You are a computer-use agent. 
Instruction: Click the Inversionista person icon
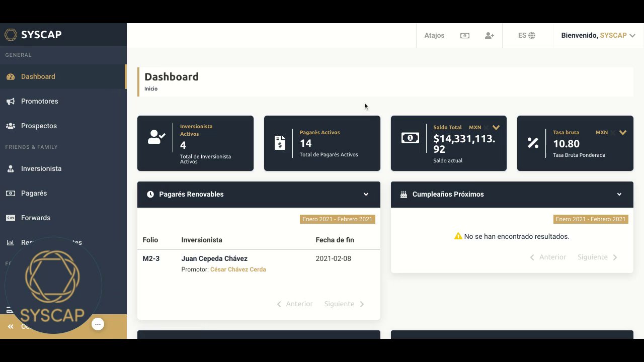[x=11, y=168]
